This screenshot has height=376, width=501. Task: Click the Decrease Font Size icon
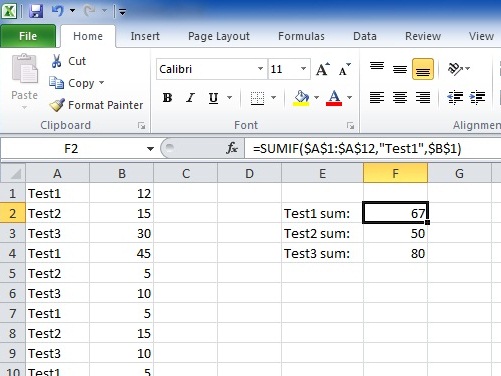[345, 69]
